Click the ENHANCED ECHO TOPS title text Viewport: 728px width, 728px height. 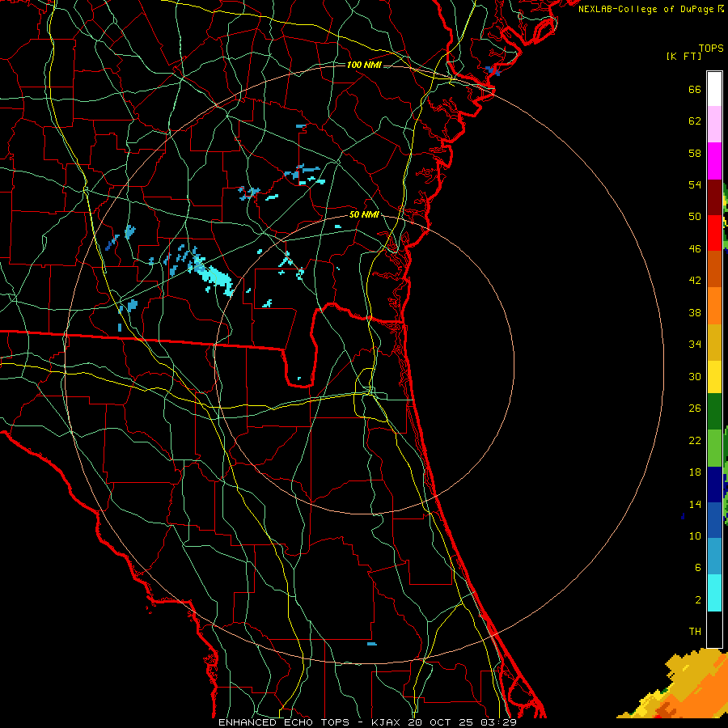284,722
